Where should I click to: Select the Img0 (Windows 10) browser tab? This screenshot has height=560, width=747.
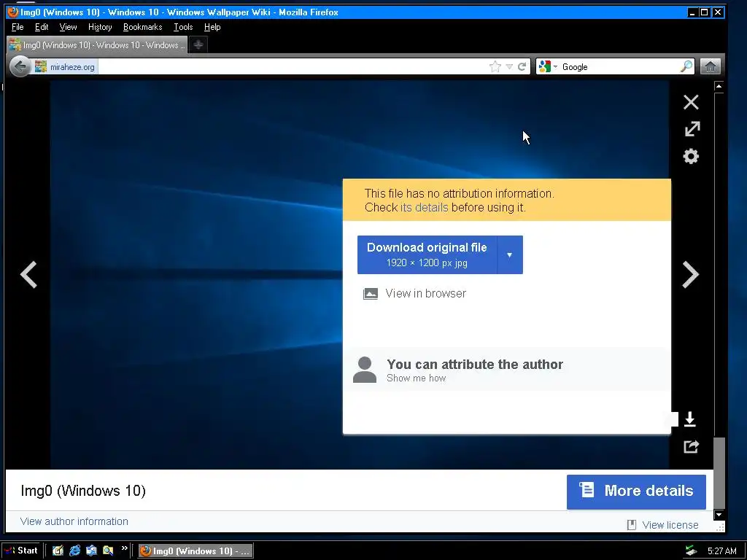pos(97,44)
